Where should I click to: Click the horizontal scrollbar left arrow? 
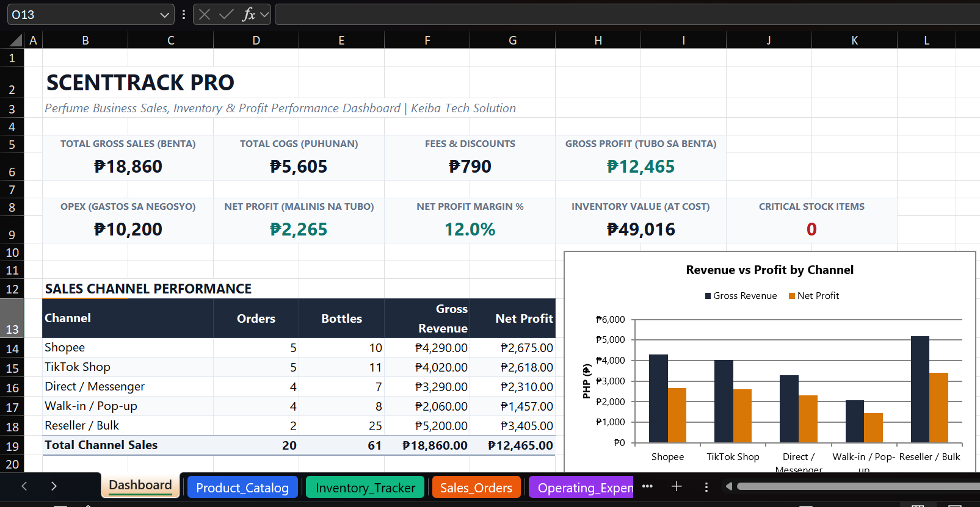(728, 486)
